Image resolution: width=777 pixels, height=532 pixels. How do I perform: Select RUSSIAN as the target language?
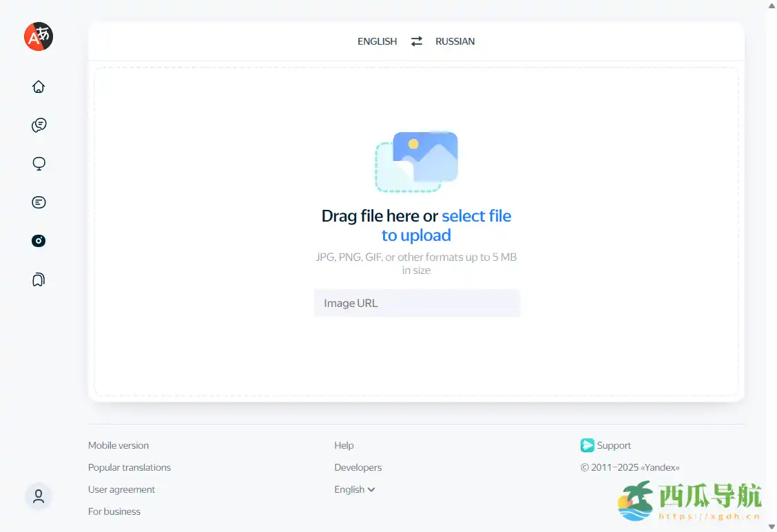tap(455, 41)
